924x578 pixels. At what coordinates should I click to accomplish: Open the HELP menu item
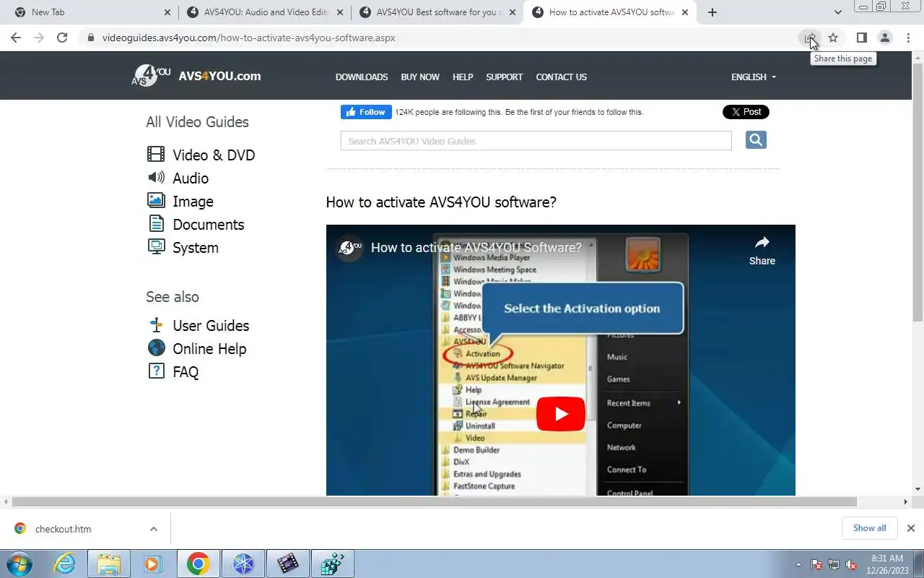click(x=463, y=77)
